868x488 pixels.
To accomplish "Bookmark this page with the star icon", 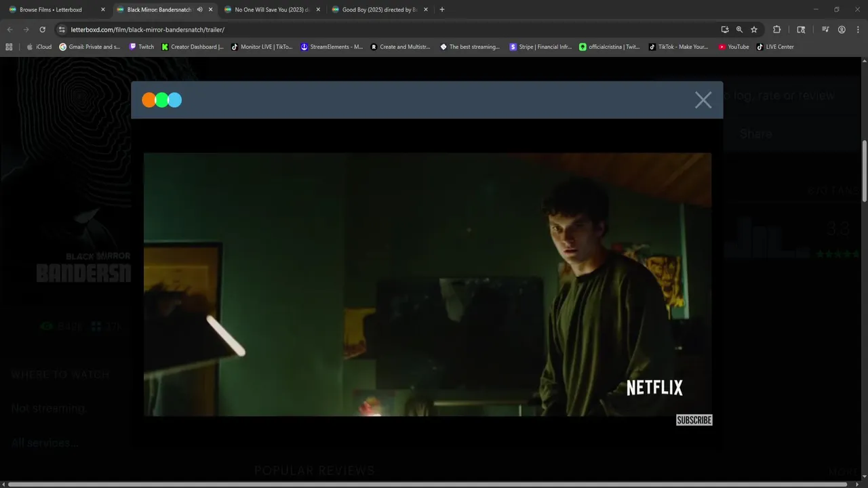I will coord(754,30).
